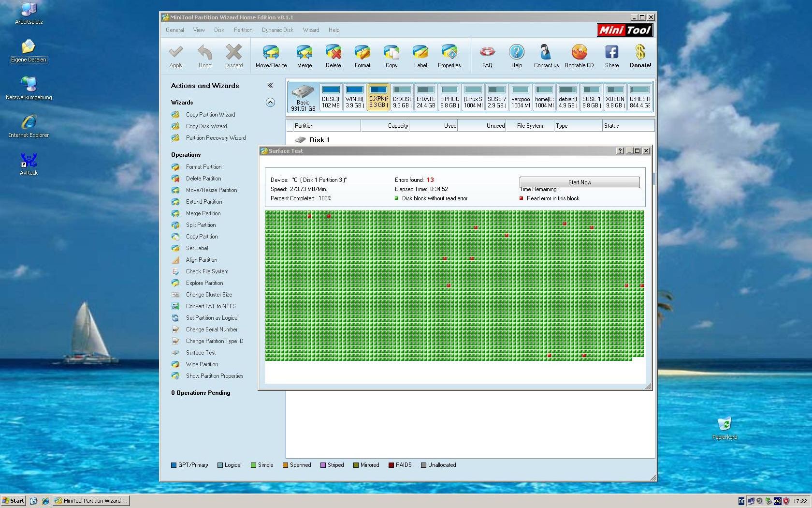Click Show Partition Properties operation
Viewport: 812px width, 508px height.
(215, 376)
